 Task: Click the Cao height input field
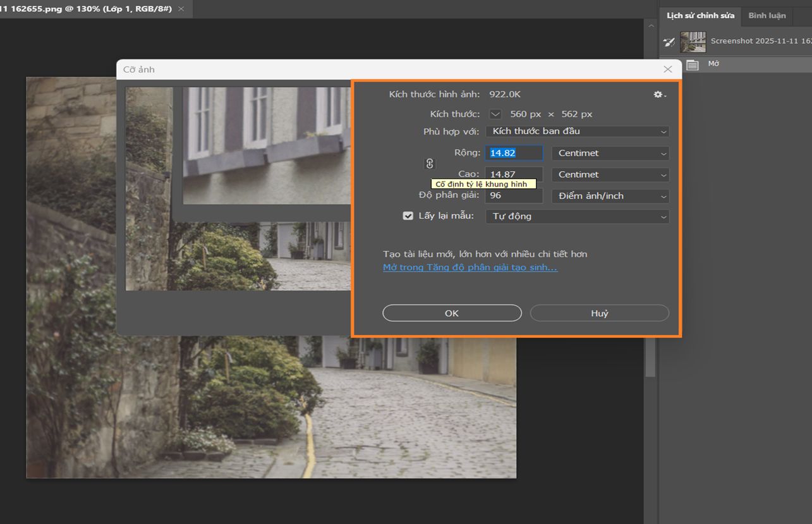(514, 173)
